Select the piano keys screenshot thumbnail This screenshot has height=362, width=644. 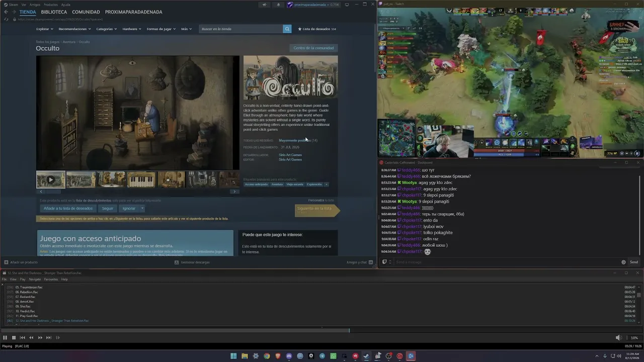click(x=141, y=179)
